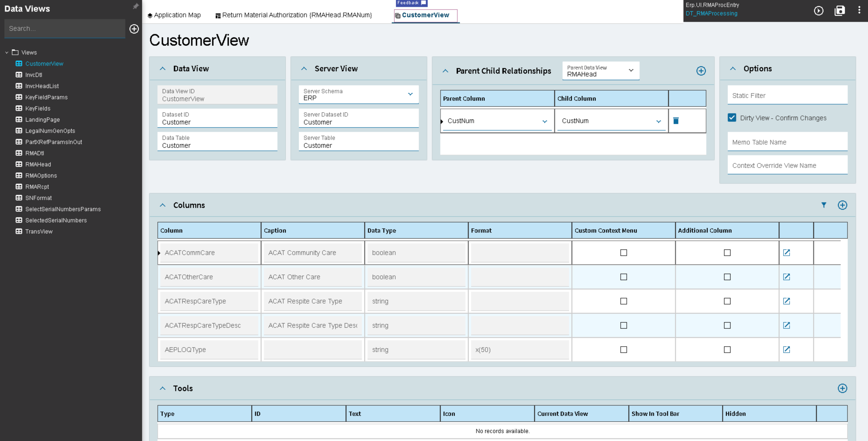Sort by the Caption column header
Screen dimensions: 868x441
tap(312, 231)
